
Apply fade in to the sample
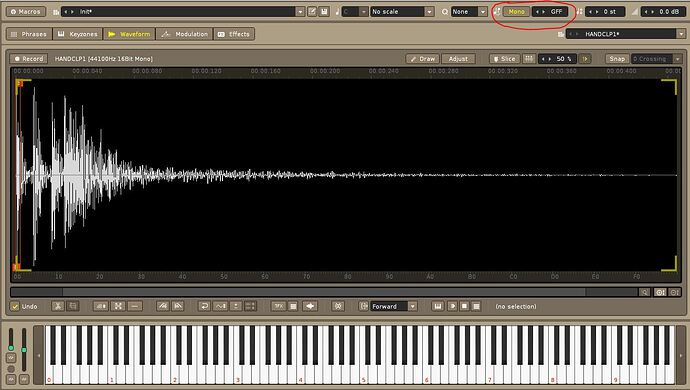(162, 306)
